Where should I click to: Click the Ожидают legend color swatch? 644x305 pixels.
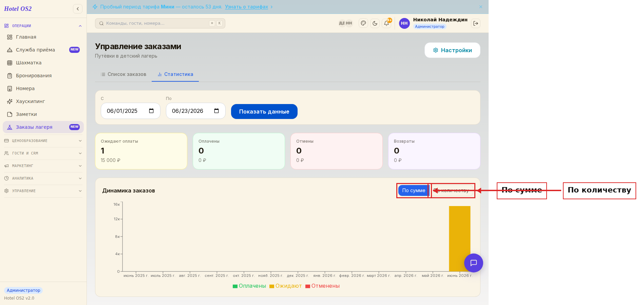[272, 286]
